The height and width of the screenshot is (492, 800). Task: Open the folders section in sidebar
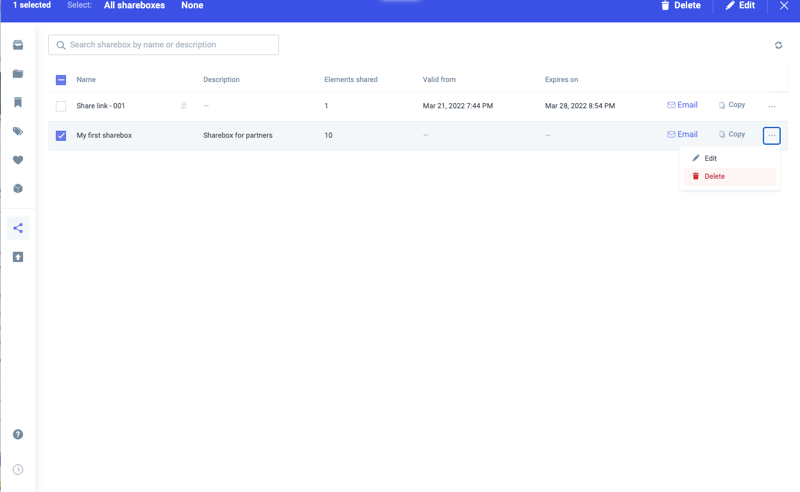18,74
